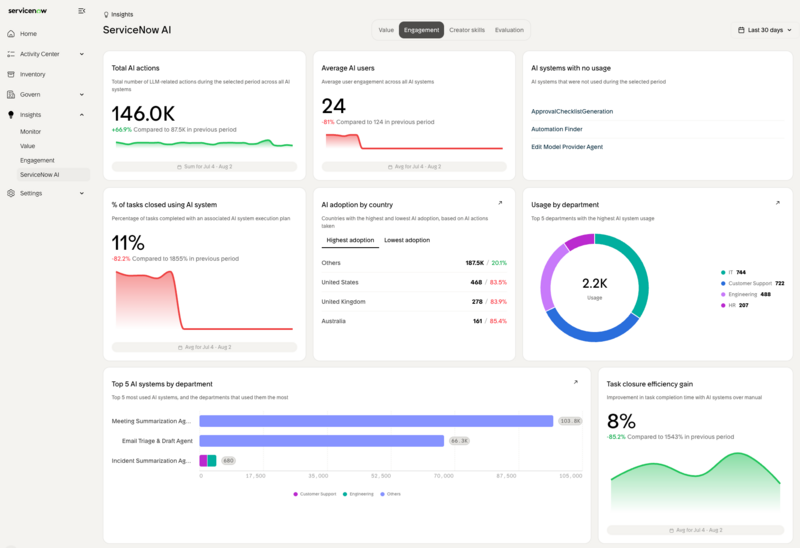Click the Inventory box icon
Screen dimensions: 800x548
[11, 74]
